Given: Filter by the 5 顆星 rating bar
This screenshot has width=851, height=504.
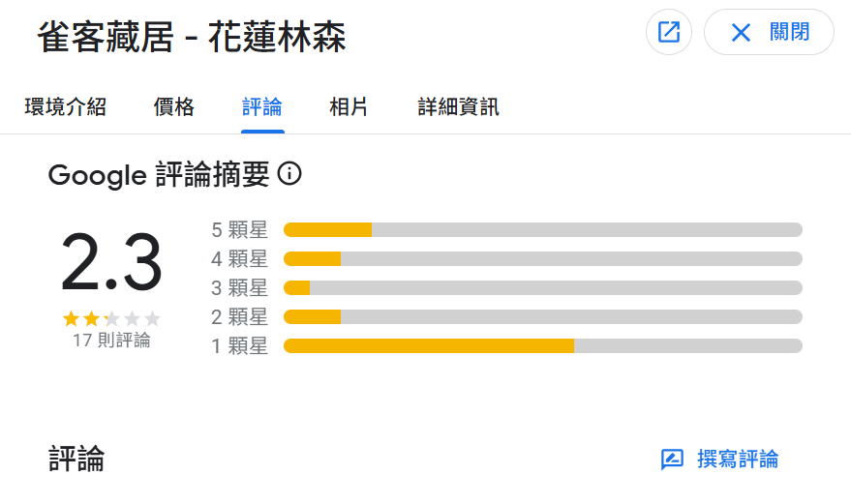Looking at the screenshot, I should coord(506,230).
